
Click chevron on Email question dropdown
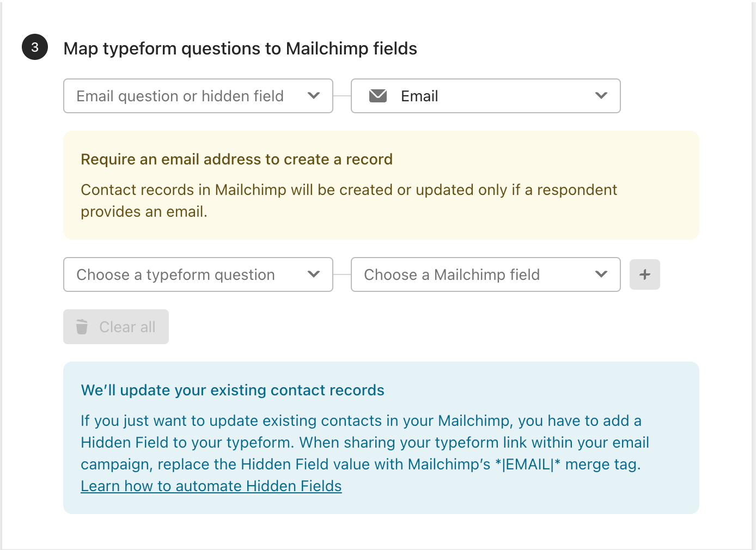(314, 96)
